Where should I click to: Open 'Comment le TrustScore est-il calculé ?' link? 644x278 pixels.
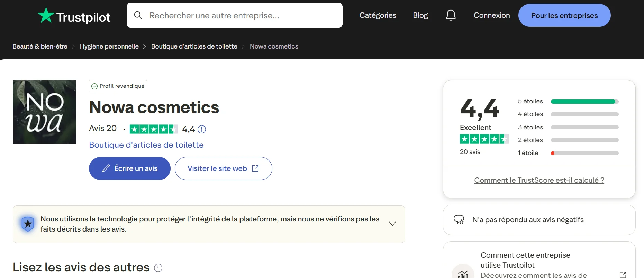[539, 180]
